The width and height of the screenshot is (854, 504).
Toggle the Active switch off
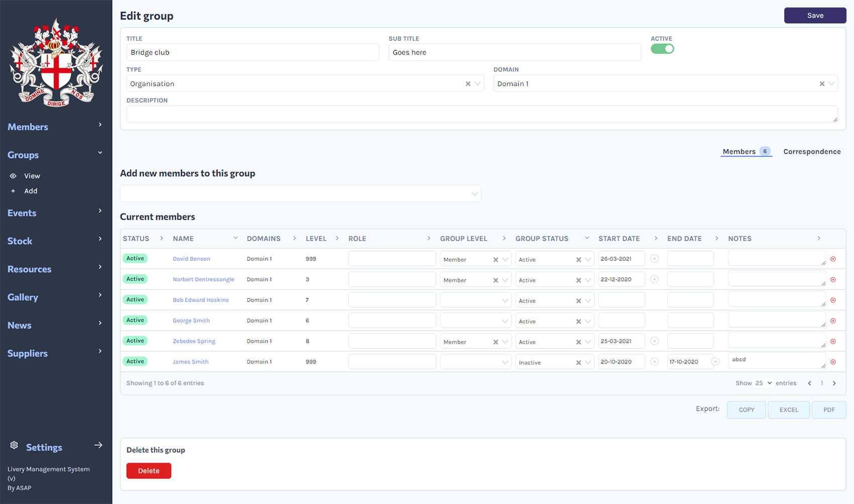[x=662, y=49]
